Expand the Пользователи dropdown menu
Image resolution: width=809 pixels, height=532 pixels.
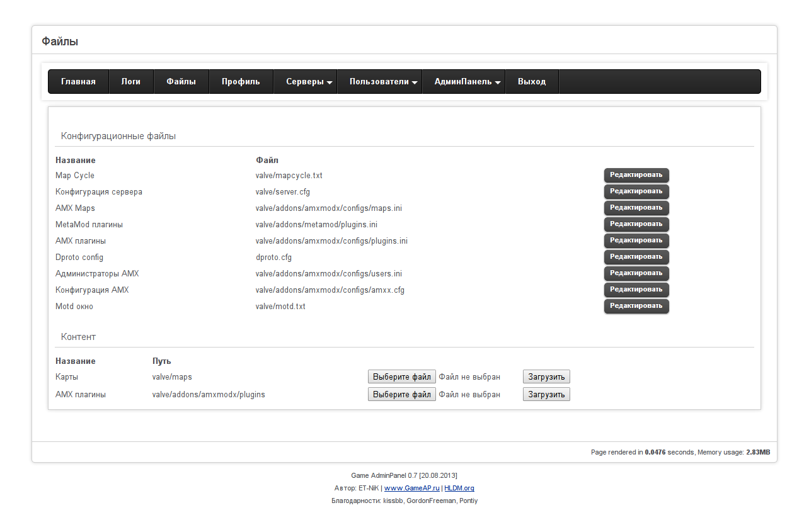(384, 82)
